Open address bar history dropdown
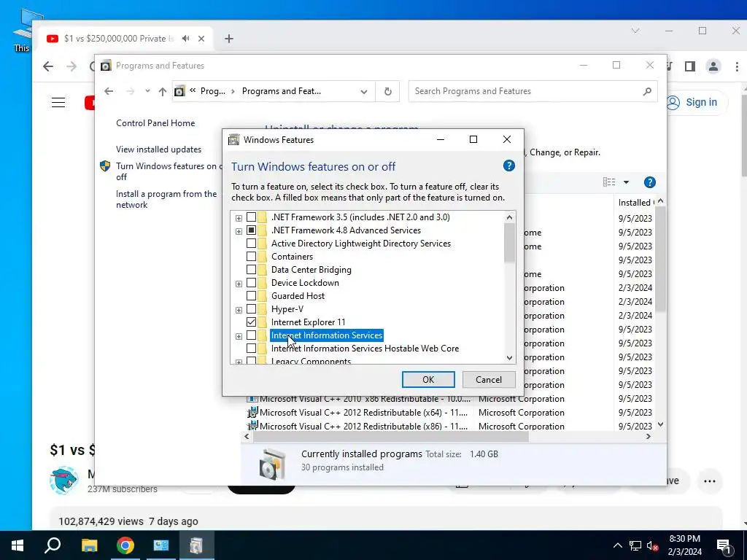747x560 pixels. [x=364, y=91]
